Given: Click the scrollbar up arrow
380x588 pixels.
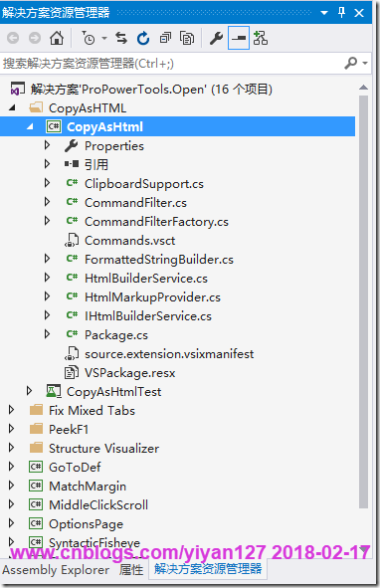Looking at the screenshot, I should (x=363, y=88).
